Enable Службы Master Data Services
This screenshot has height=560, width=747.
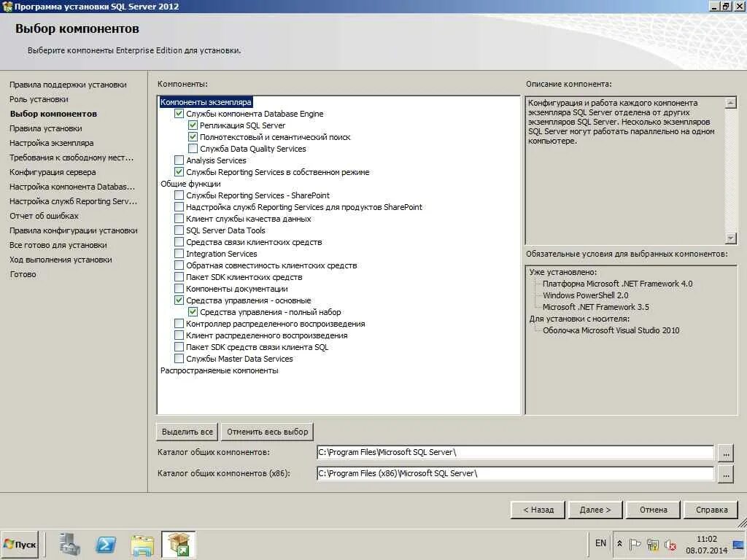(179, 359)
